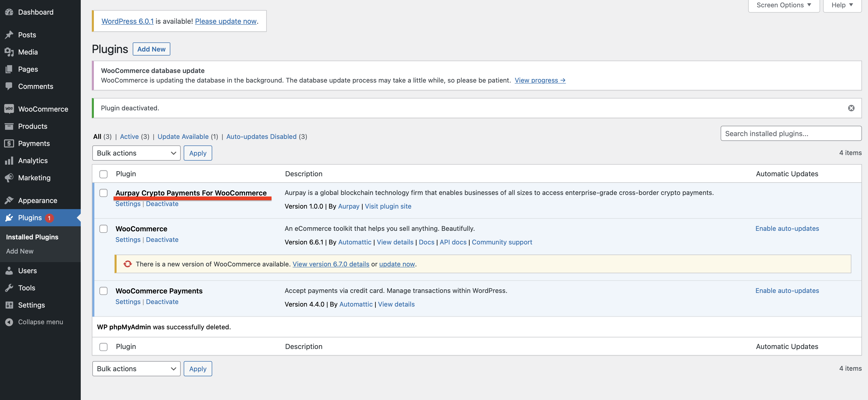Show All plugins filter
The height and width of the screenshot is (400, 868).
[x=97, y=137]
